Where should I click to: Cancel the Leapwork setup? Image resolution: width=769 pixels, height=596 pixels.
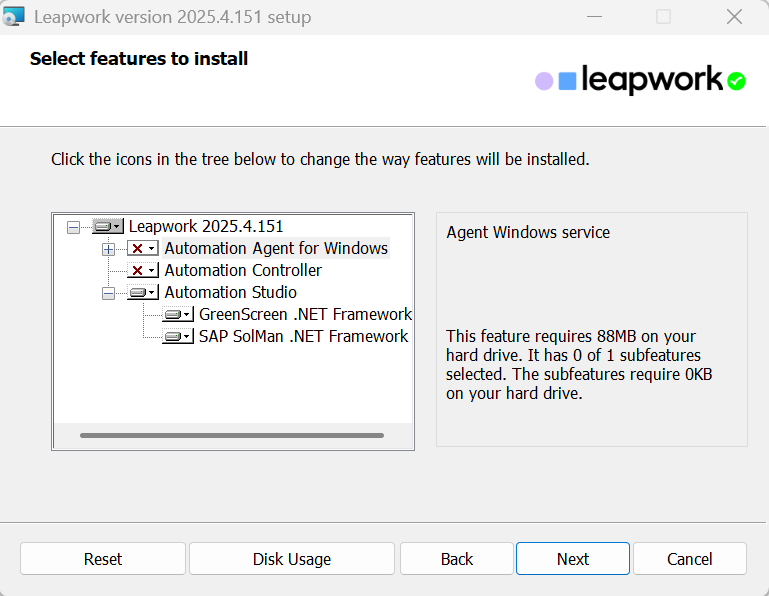coord(690,559)
